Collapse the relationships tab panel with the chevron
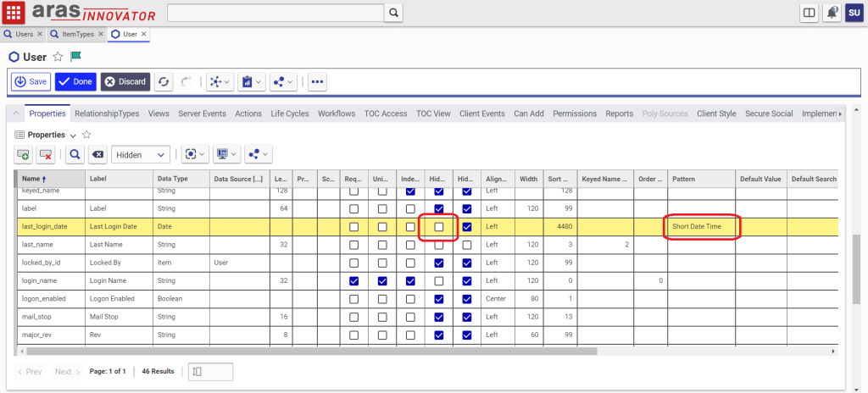This screenshot has height=393, width=868. [15, 113]
